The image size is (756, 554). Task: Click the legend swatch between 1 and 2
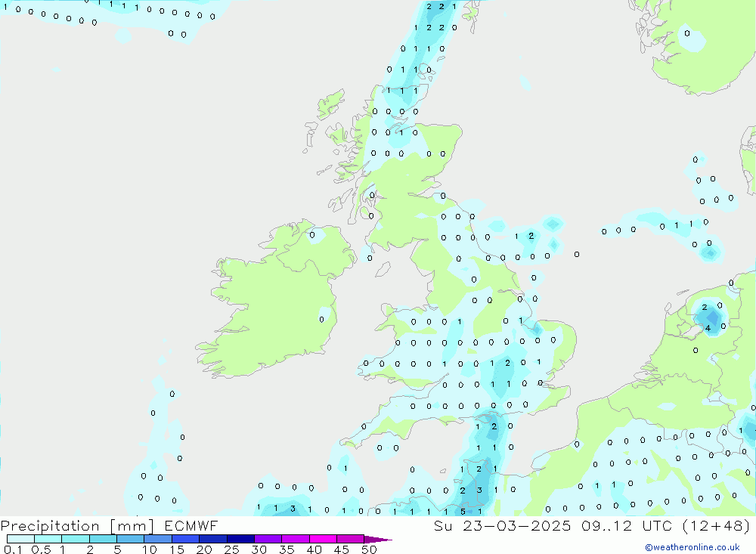[x=76, y=539]
